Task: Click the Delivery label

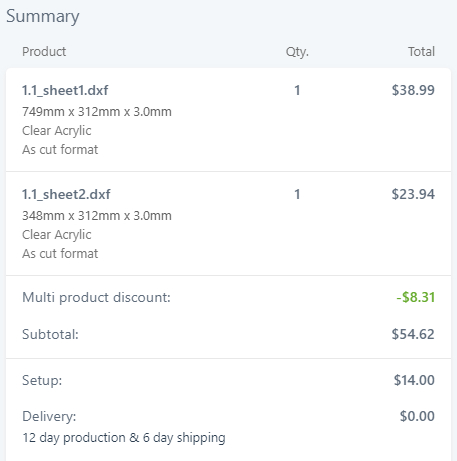Action: click(x=49, y=417)
